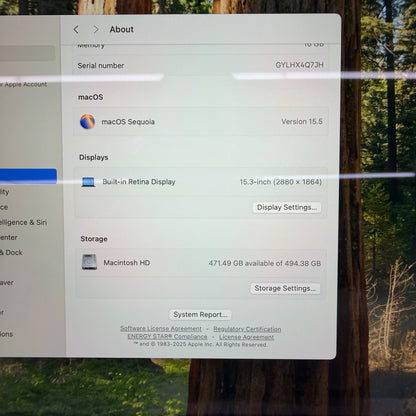Open the Apple Account sidebar entry
Image resolution: width=416 pixels, height=416 pixels.
pyautogui.click(x=23, y=84)
